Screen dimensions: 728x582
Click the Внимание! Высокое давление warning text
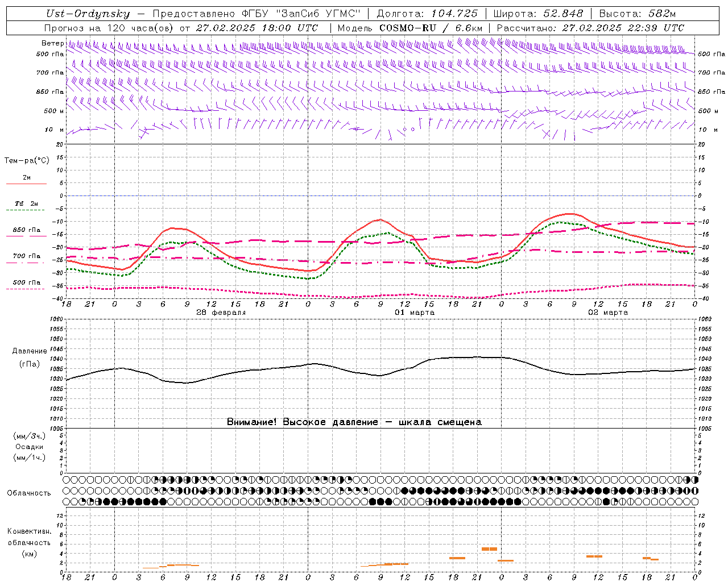tap(354, 422)
